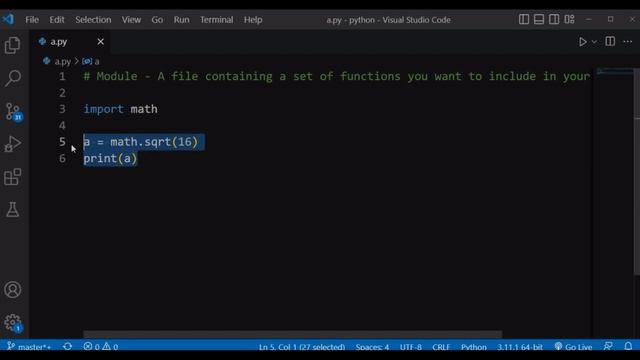Select the 3.11.1 64-bit interpreter
Viewport: 640px width, 360px height.
click(x=520, y=347)
